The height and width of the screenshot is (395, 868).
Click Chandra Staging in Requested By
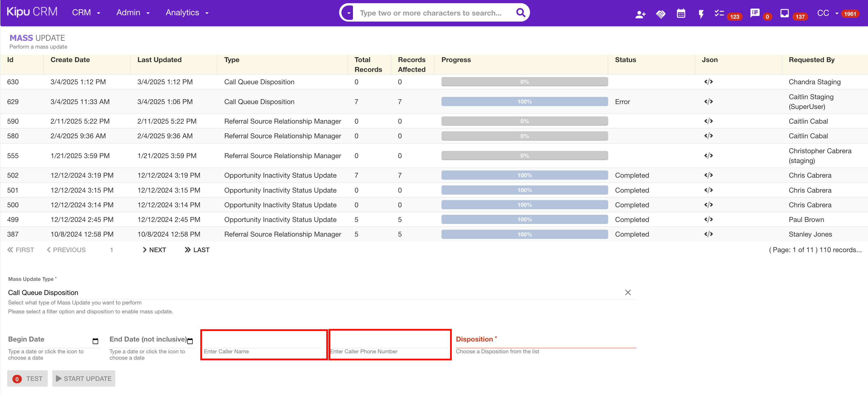click(815, 82)
